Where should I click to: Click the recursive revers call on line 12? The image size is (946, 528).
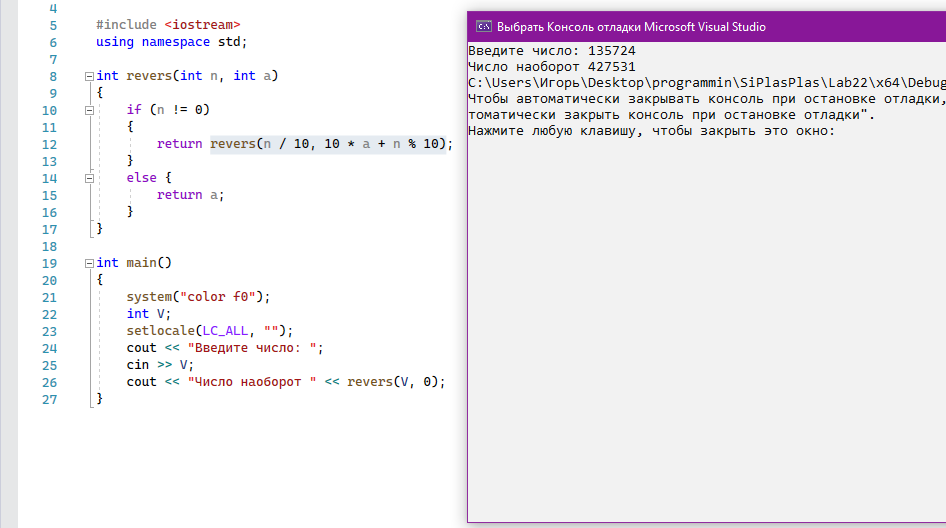(328, 144)
